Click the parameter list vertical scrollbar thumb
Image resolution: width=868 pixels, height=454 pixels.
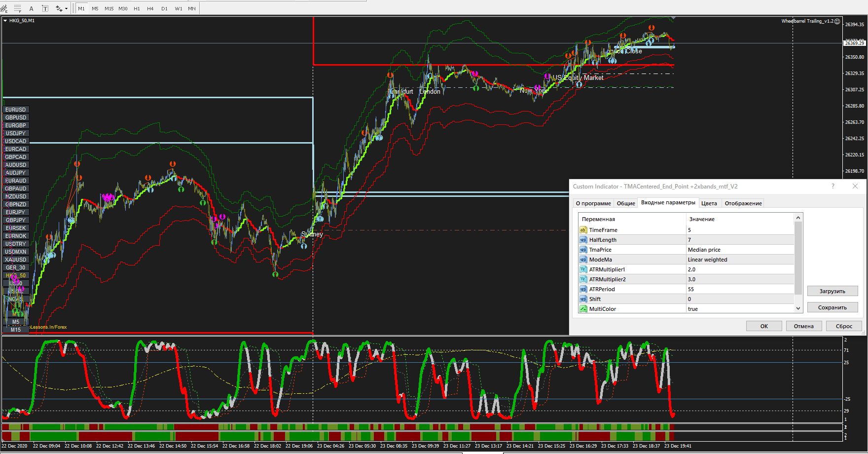pyautogui.click(x=798, y=258)
